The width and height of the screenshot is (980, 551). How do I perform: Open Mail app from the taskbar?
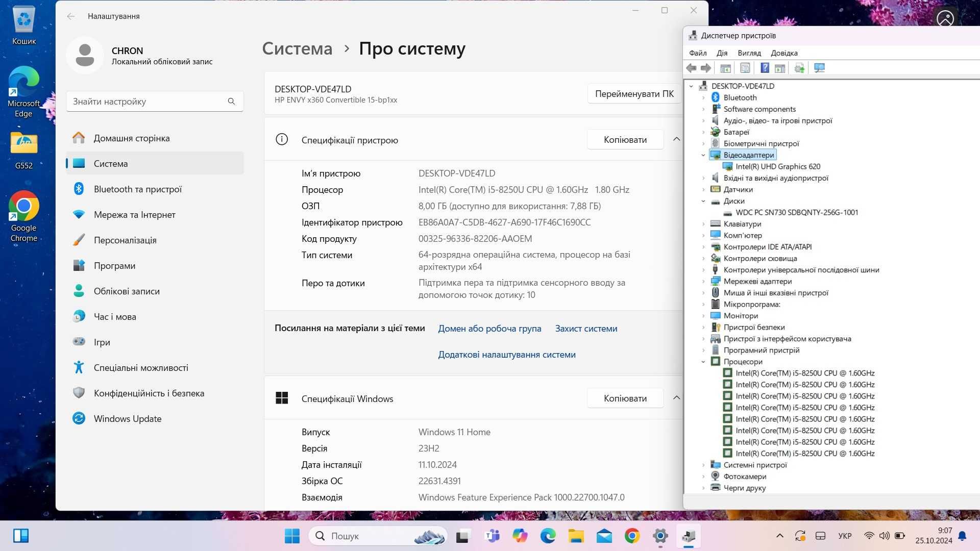pyautogui.click(x=604, y=536)
